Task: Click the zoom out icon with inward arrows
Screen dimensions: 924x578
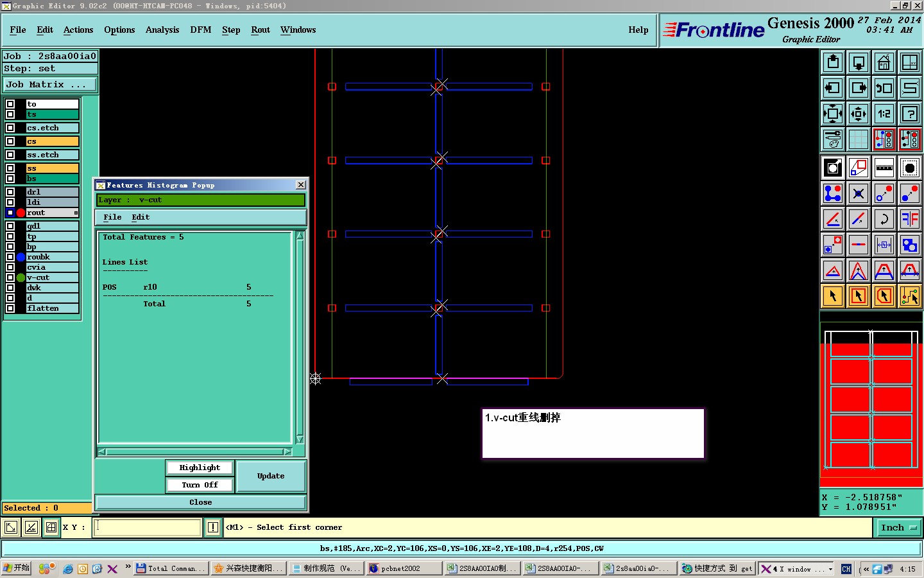Action: tap(859, 114)
